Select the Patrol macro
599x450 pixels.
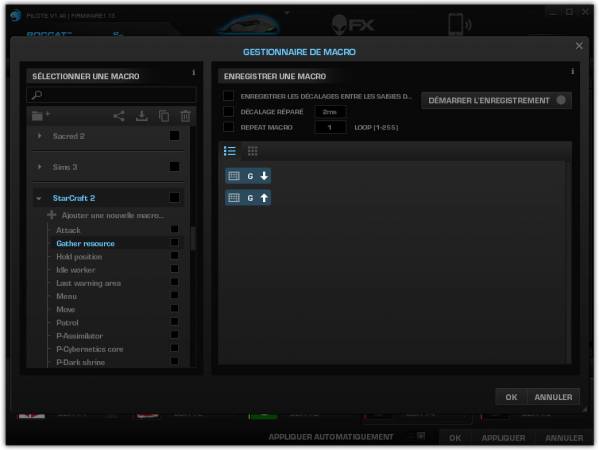coord(67,323)
